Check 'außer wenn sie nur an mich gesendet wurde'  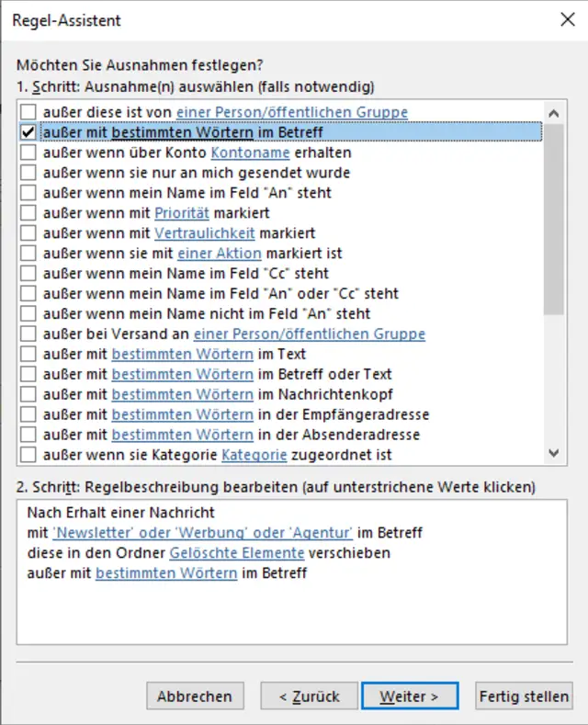28,173
